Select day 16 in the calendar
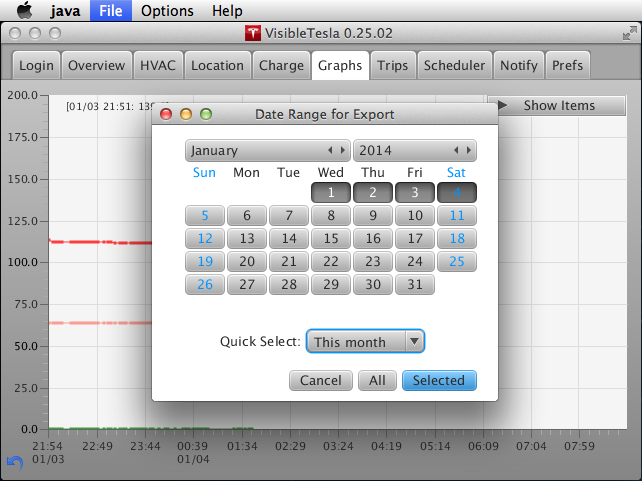 click(373, 238)
